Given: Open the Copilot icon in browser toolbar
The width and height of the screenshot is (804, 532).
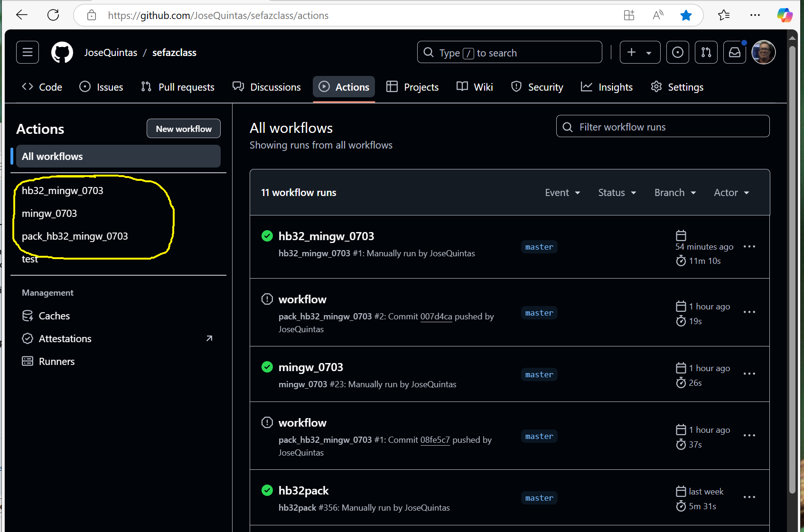Looking at the screenshot, I should coord(784,15).
